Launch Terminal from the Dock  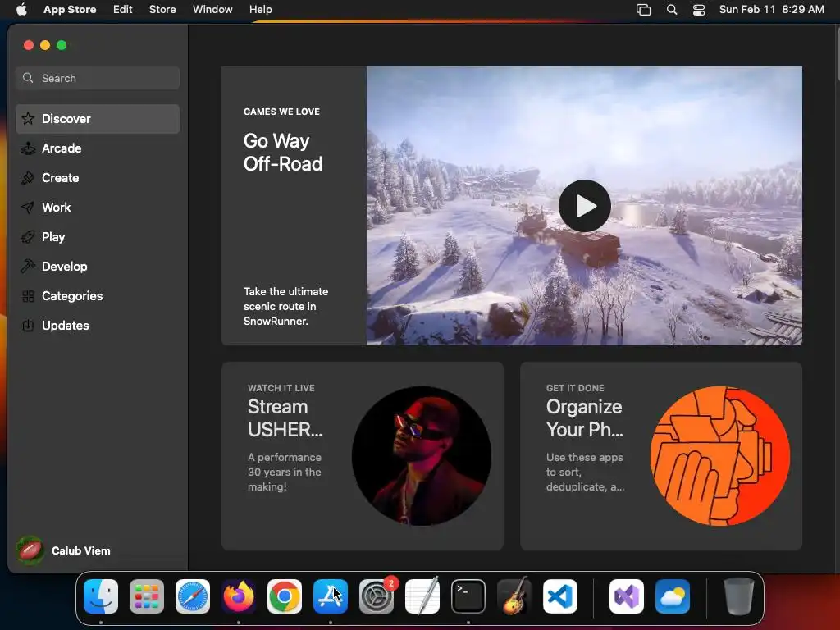[x=468, y=596]
